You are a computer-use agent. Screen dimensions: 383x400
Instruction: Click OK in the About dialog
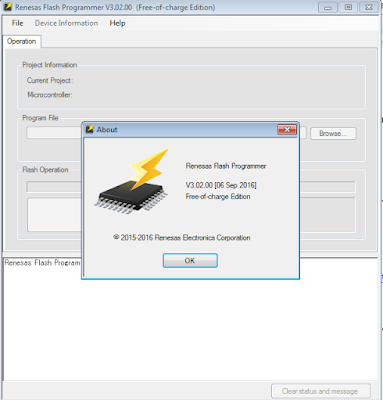click(190, 260)
